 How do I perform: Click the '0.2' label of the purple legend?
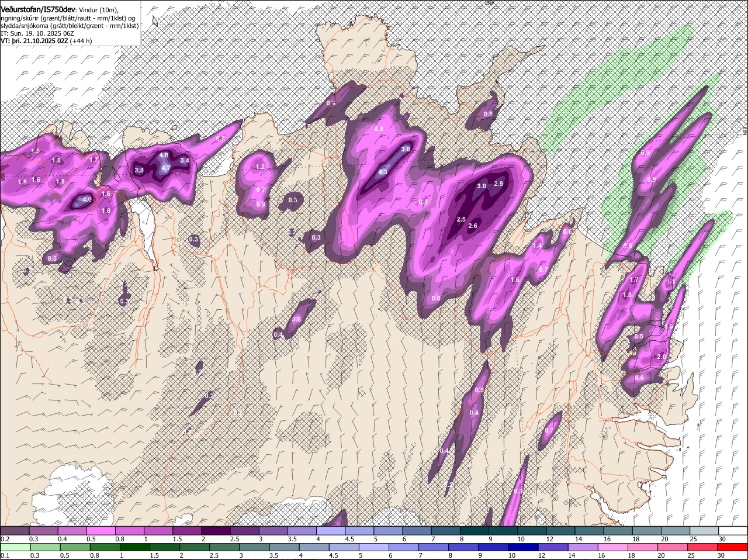pyautogui.click(x=5, y=539)
